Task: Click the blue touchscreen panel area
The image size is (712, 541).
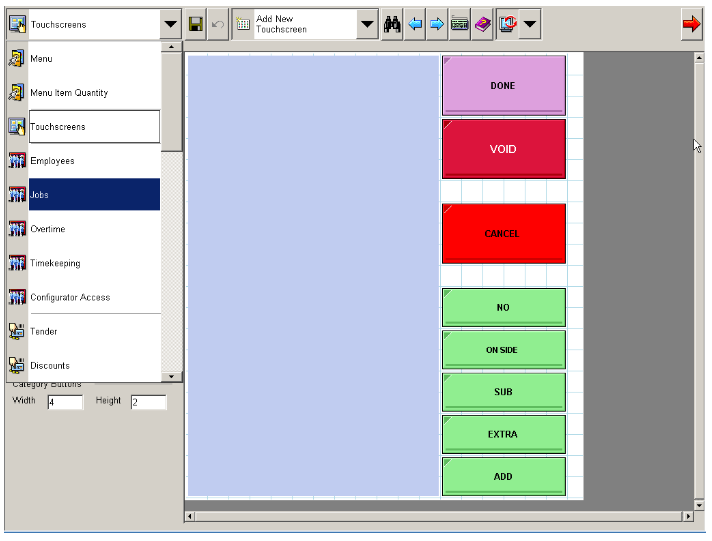Action: click(313, 276)
